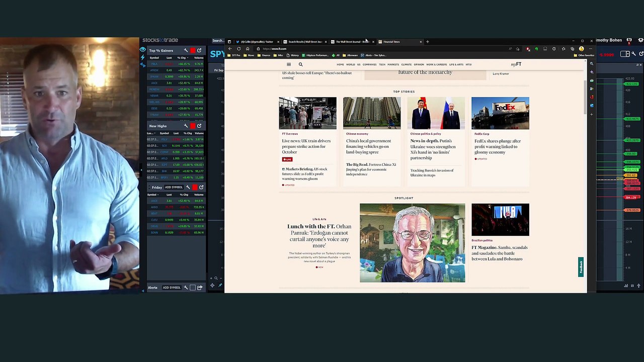The image size is (644, 362).
Task: Open 'FT Magazine. Samba, scandals and saudades'
Action: point(499,253)
